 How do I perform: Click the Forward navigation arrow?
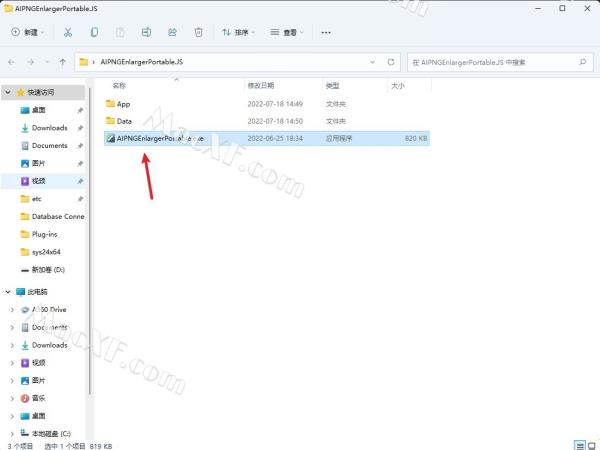31,62
